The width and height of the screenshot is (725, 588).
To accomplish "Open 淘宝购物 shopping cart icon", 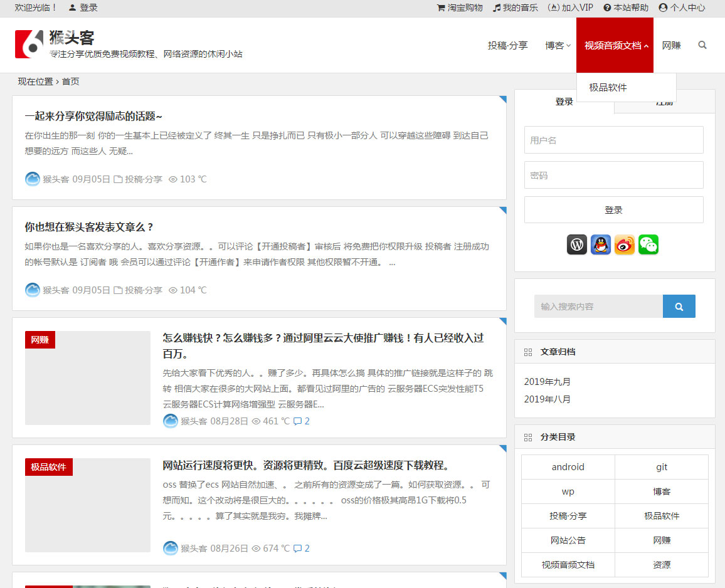I will (441, 8).
